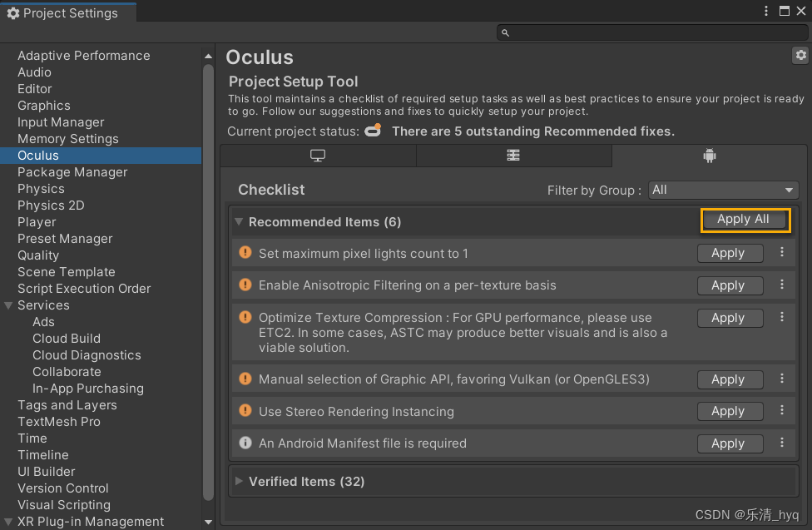Viewport: 812px width, 530px height.
Task: Open more options for pixel lights count item
Action: (x=782, y=252)
